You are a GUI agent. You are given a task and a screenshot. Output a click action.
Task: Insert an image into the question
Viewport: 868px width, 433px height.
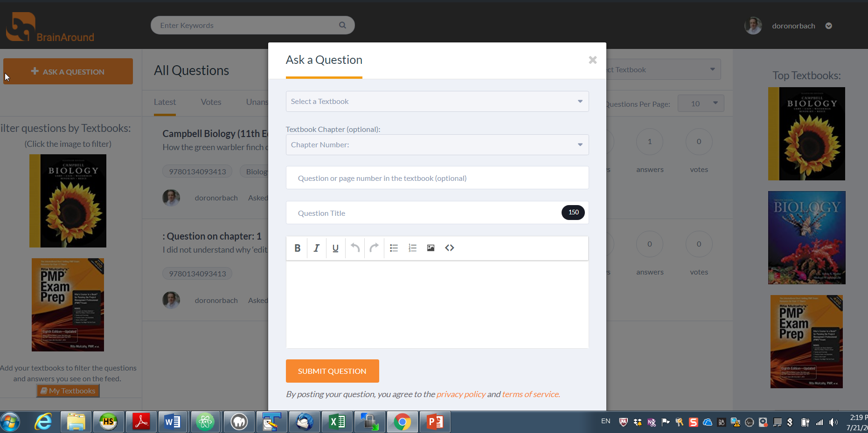click(431, 248)
